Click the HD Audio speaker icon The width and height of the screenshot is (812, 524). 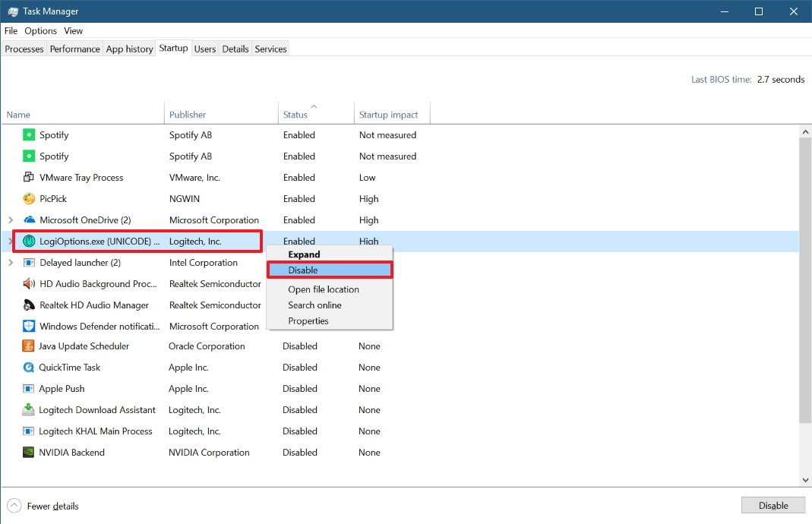point(29,284)
